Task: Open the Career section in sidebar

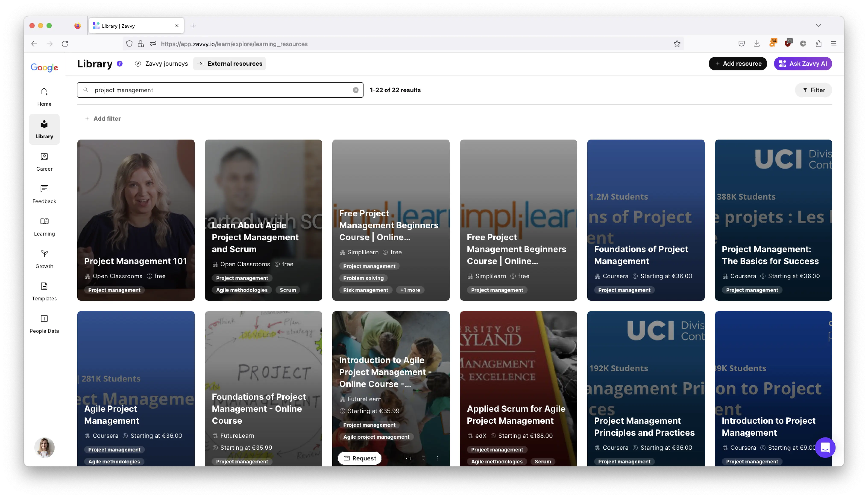Action: click(x=44, y=162)
